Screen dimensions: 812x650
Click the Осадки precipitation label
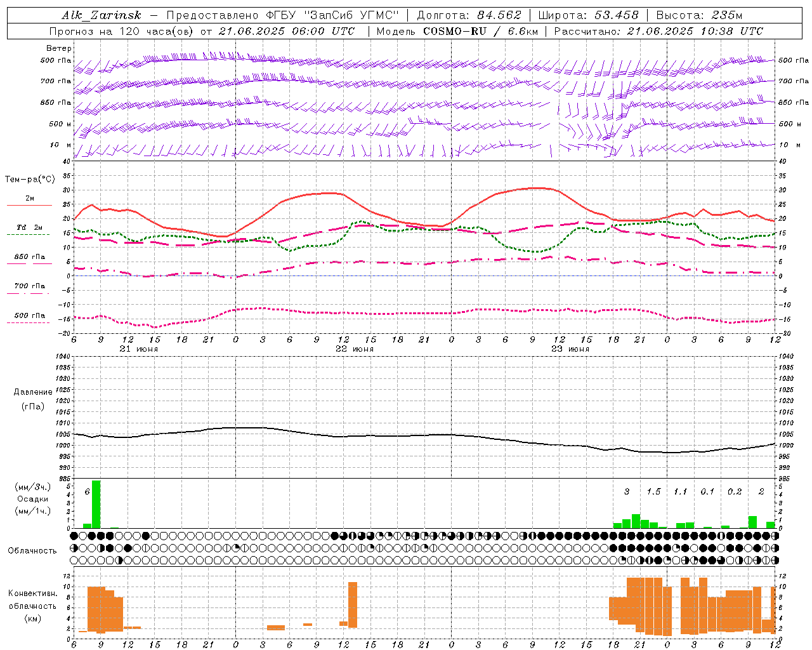(x=32, y=499)
